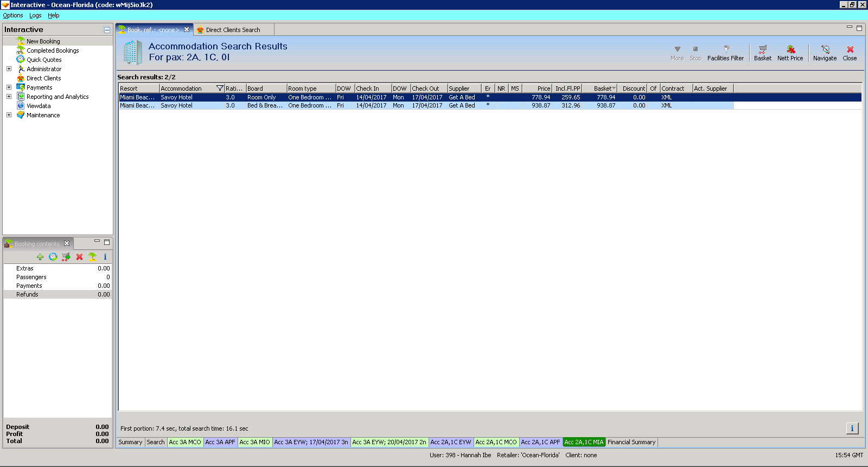Minimize the search results editor area
This screenshot has height=467, width=868.
pos(850,28)
